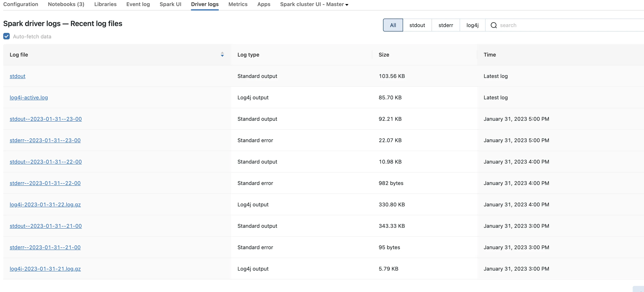Open stderr--2023-01-31--23-00 log file
Image resolution: width=644 pixels, height=292 pixels.
coord(45,140)
